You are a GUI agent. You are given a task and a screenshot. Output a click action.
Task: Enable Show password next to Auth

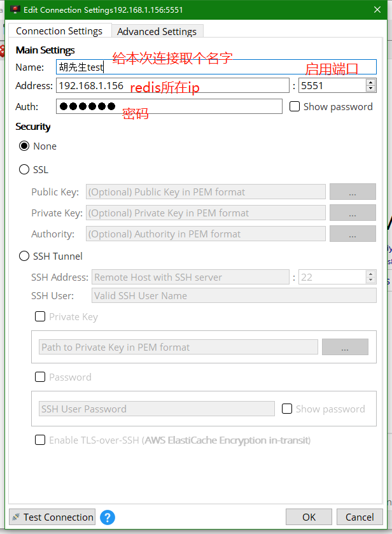pyautogui.click(x=294, y=106)
